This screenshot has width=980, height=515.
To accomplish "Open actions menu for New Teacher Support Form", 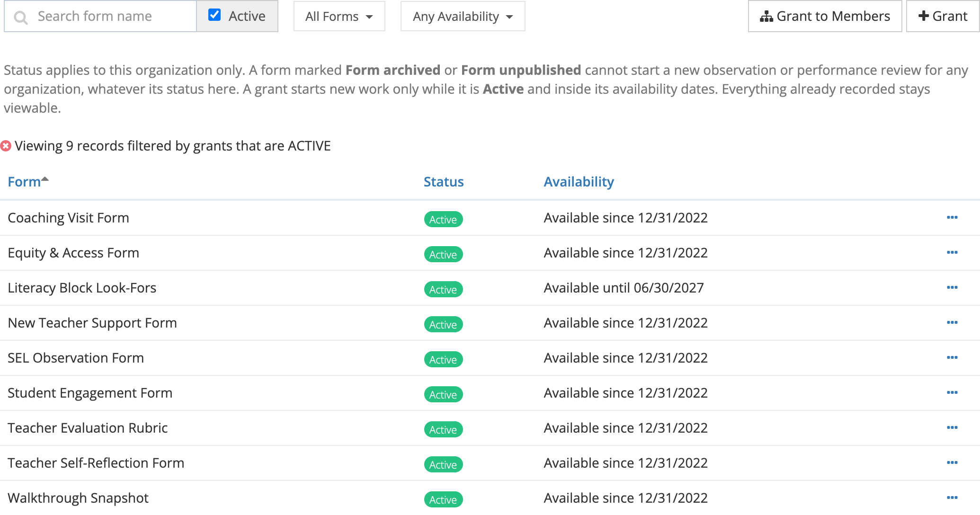I will coord(952,323).
